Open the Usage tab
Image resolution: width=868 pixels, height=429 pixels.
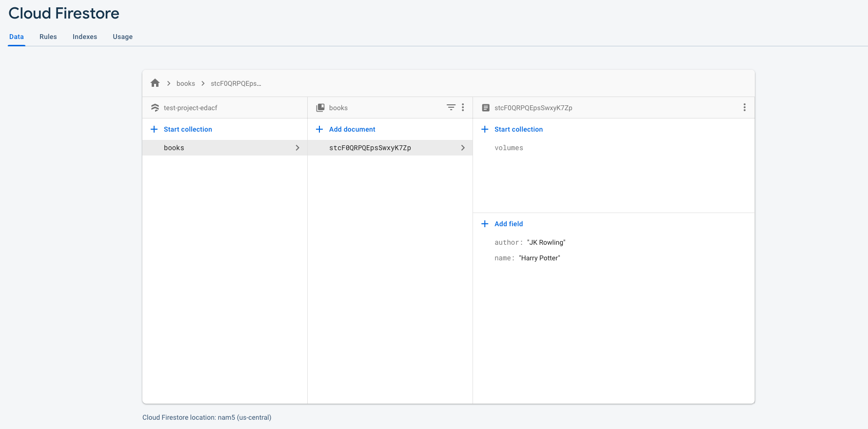122,37
